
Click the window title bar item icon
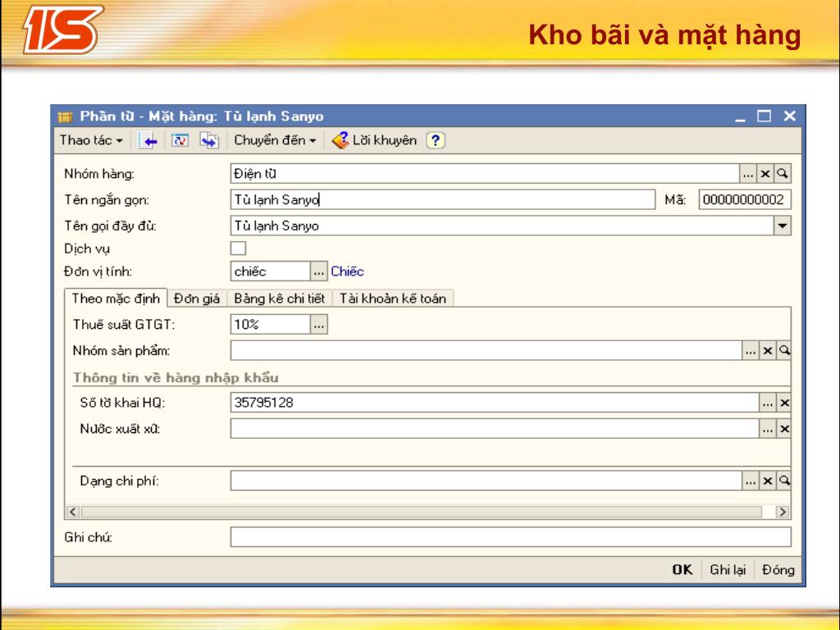pos(65,116)
